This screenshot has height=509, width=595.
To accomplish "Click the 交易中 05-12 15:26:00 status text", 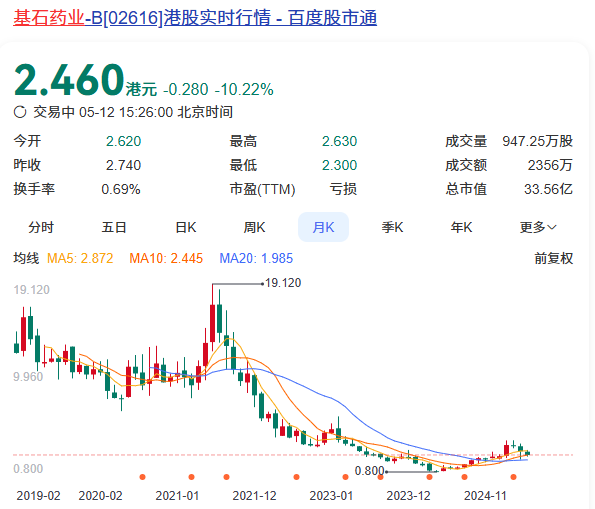I will click(133, 112).
